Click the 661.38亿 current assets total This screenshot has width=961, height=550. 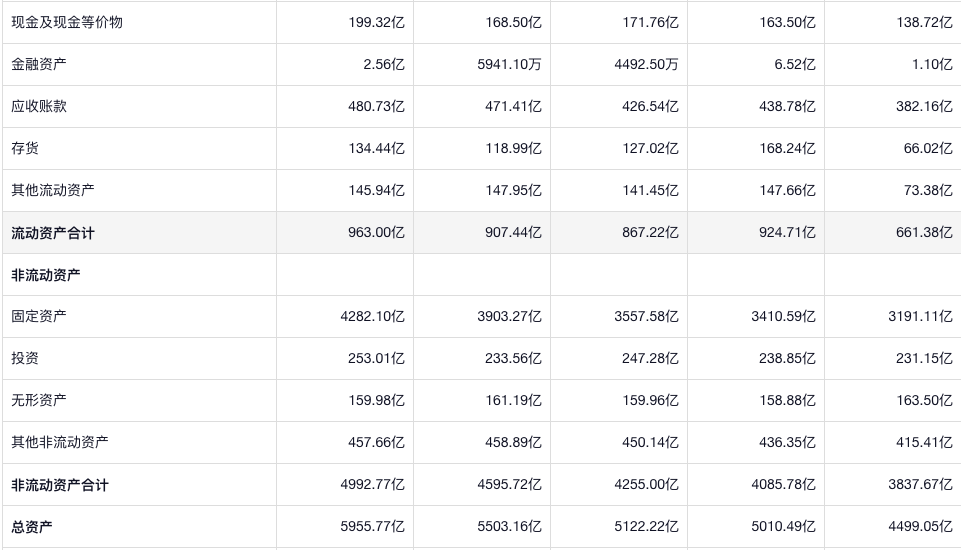(924, 233)
